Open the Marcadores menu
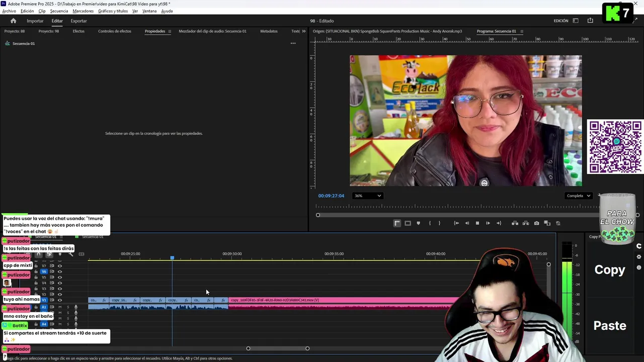Screen dimensions: 644x362 [x=83, y=11]
